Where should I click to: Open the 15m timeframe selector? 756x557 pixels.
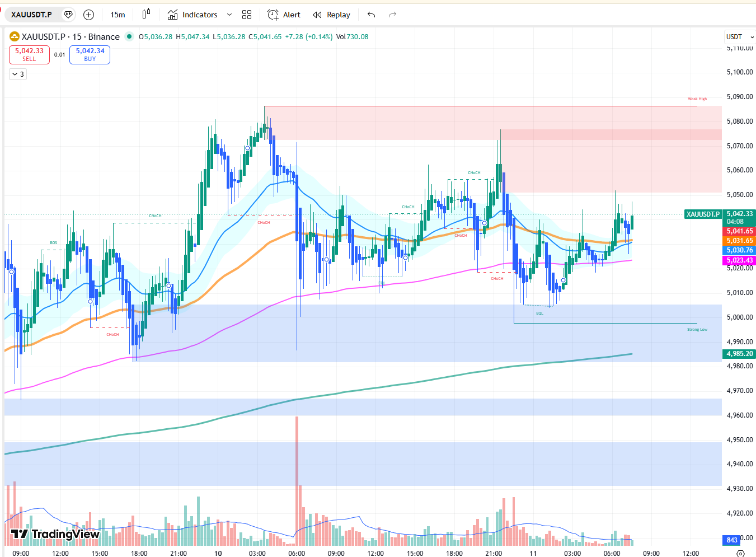tap(118, 15)
